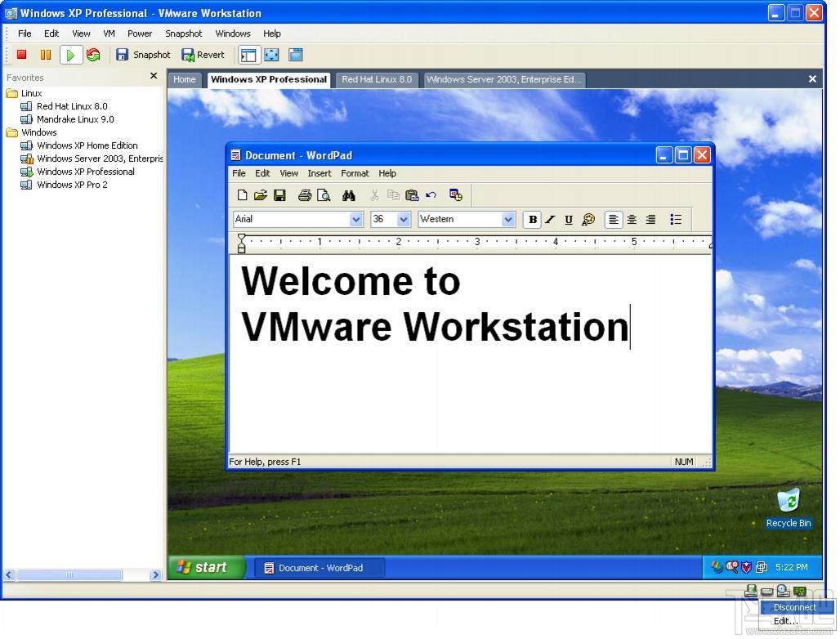Select Disconnect from the context menu
Screen dimensions: 840x639
(794, 607)
